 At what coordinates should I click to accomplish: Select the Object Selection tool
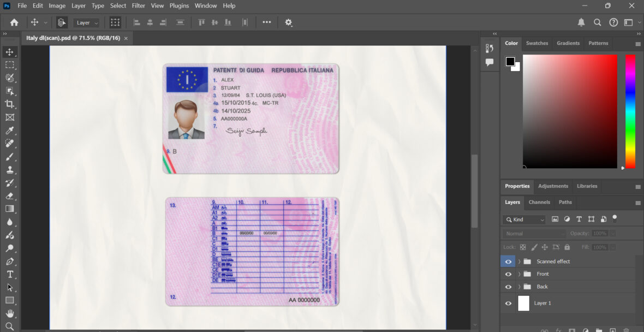point(10,91)
